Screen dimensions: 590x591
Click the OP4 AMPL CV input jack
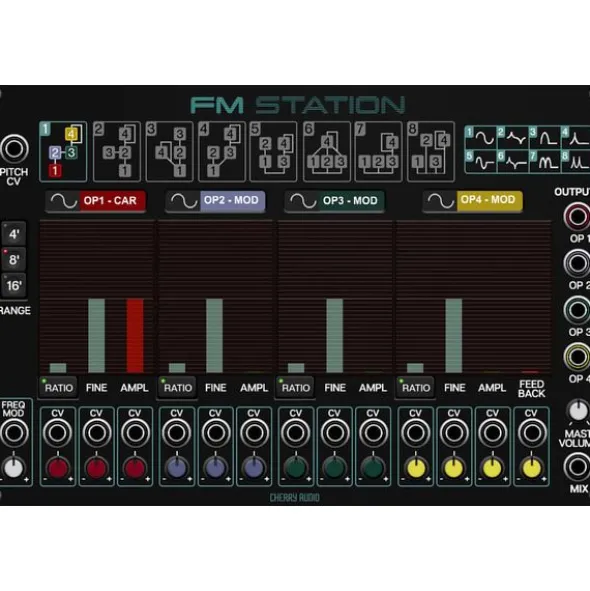(x=492, y=433)
